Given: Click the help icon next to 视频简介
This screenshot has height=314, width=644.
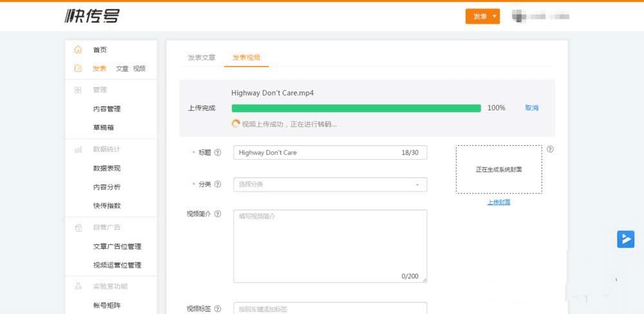Looking at the screenshot, I should coord(218,214).
